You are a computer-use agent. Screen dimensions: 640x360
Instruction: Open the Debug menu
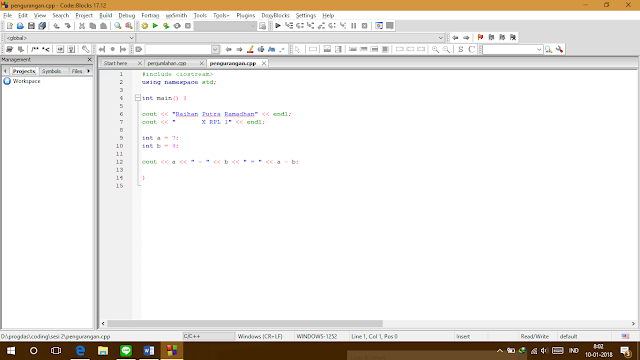tap(127, 16)
